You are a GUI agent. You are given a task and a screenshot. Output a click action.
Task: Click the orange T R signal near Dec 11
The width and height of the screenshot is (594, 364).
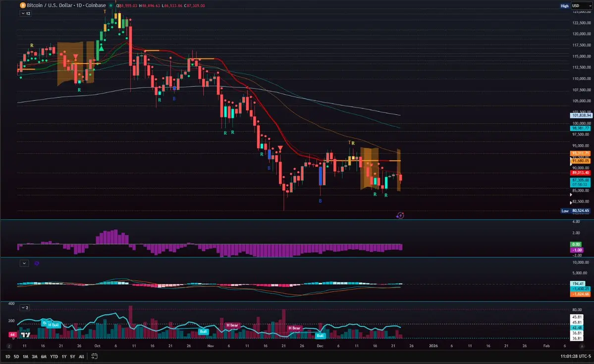point(351,143)
